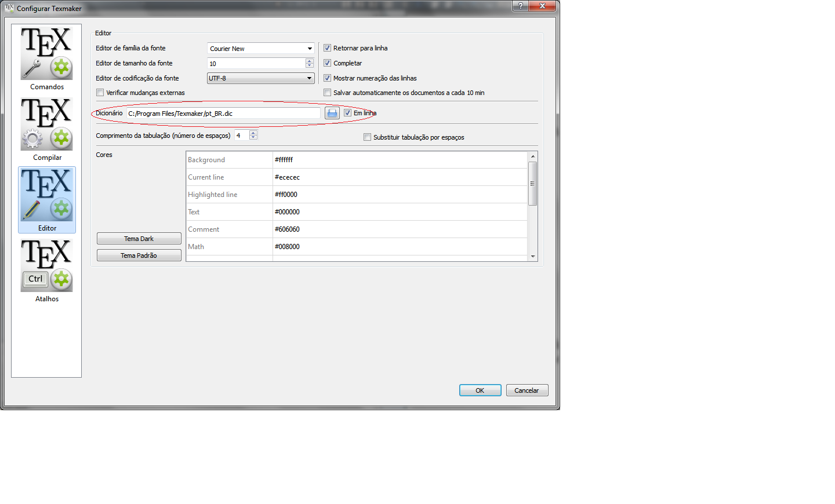The height and width of the screenshot is (504, 835).
Task: Click the Cancelar button
Action: (527, 390)
